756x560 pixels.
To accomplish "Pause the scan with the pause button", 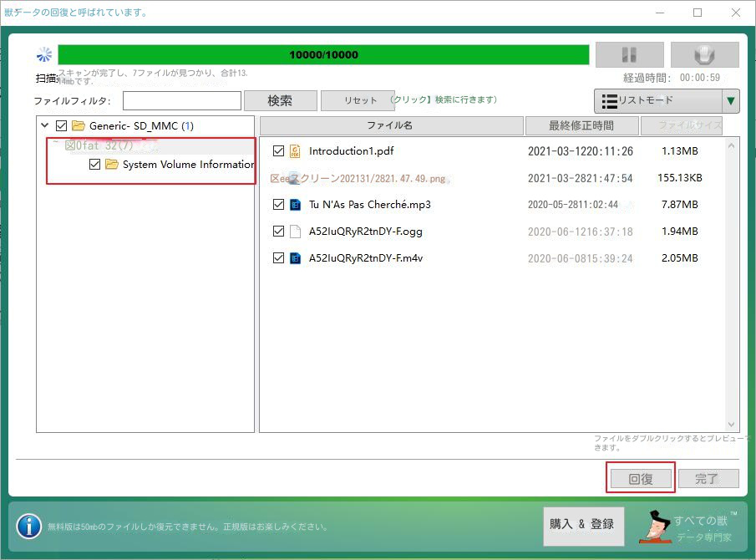I will coord(629,54).
